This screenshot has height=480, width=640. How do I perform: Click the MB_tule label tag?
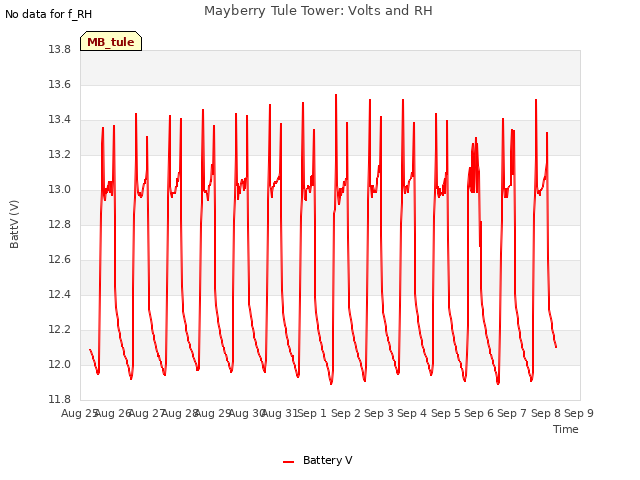pyautogui.click(x=111, y=41)
